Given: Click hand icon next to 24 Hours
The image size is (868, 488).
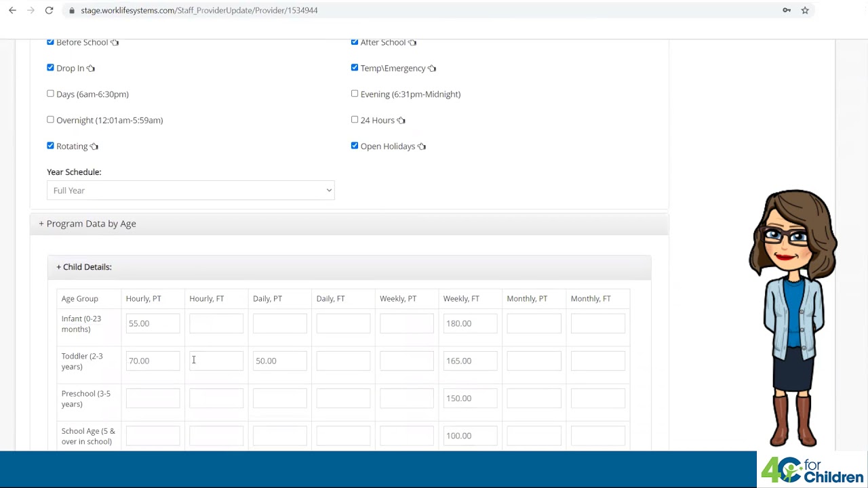Looking at the screenshot, I should click(401, 121).
